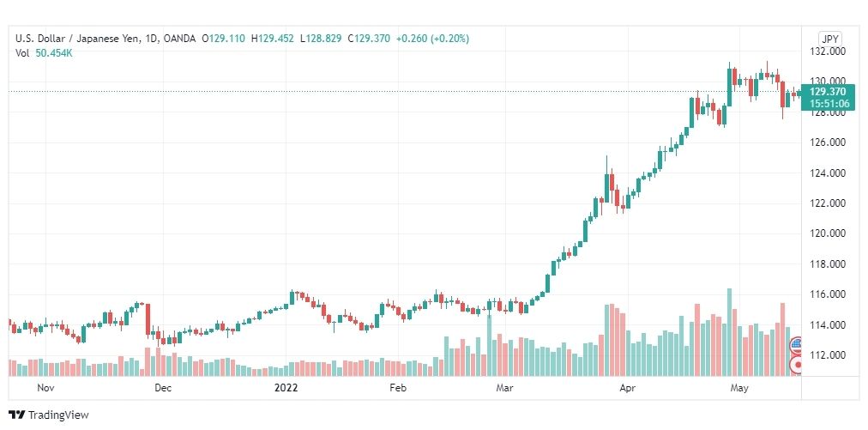Click the JPY currency button
This screenshot has height=430, width=868.
pyautogui.click(x=829, y=39)
